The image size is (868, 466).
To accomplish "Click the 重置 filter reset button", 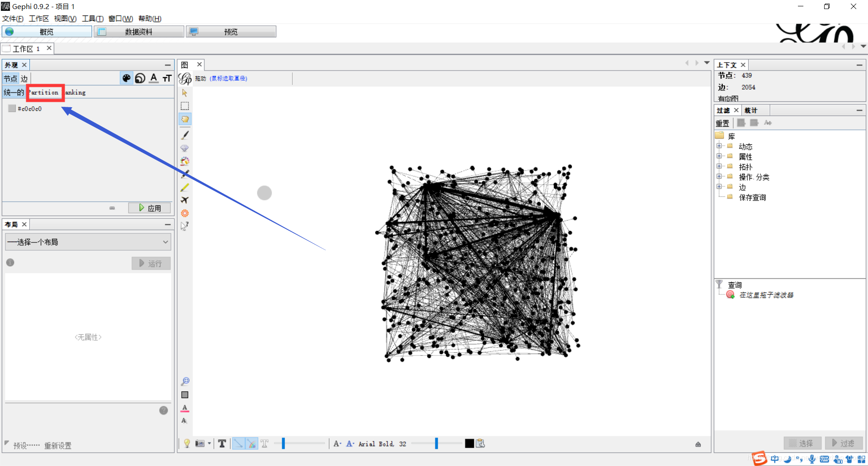I will (x=722, y=123).
